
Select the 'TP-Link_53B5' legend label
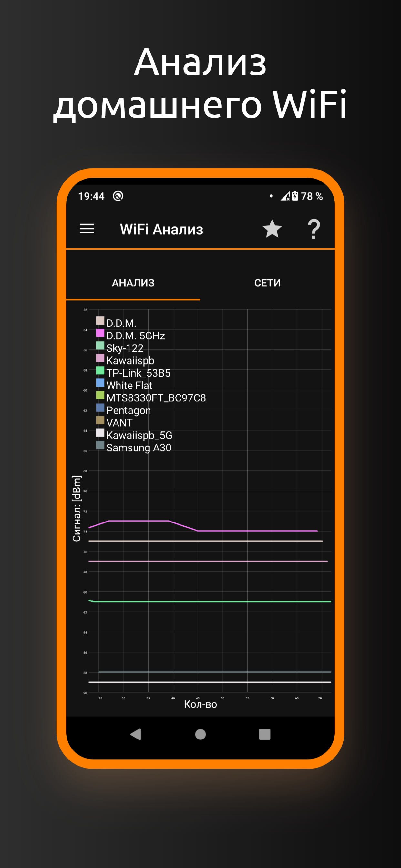click(139, 373)
